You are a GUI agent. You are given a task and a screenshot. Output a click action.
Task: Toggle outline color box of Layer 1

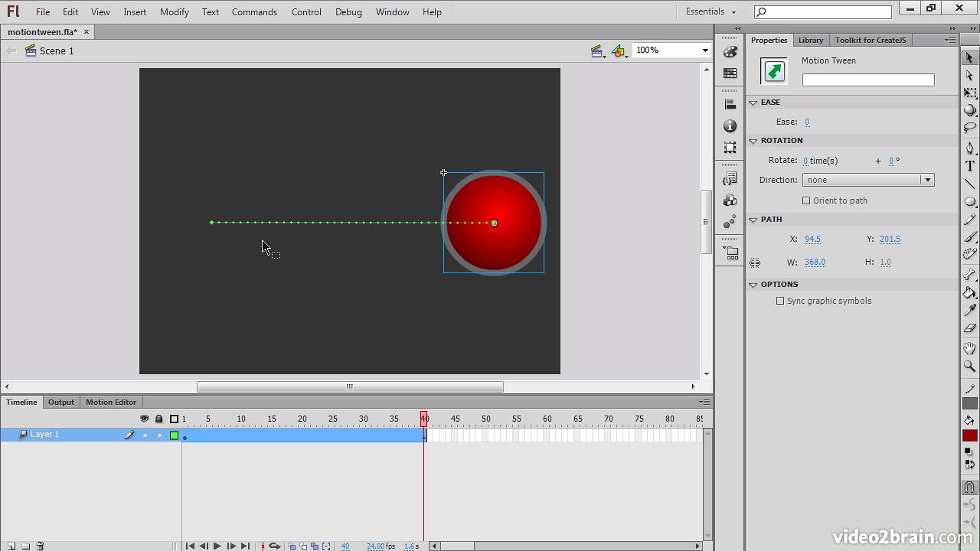(175, 435)
